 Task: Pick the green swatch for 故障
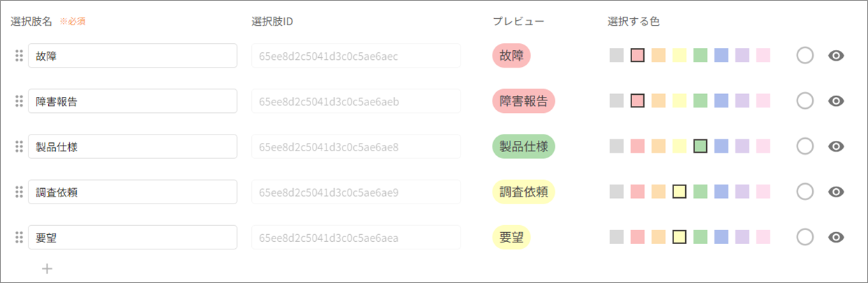click(x=701, y=56)
